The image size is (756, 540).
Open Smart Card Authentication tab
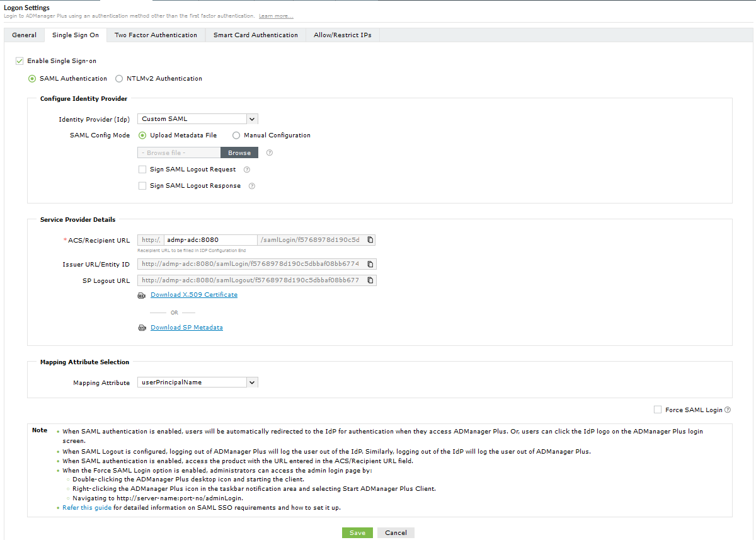pos(256,35)
